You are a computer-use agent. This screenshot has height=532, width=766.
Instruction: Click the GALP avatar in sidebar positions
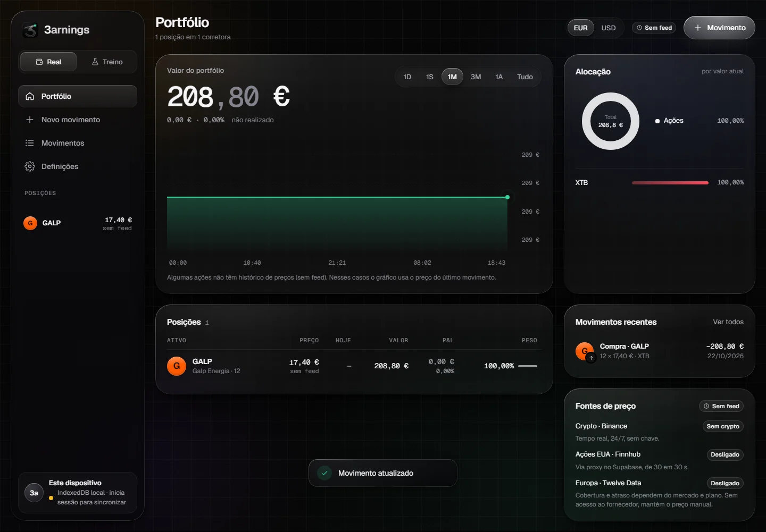click(30, 223)
